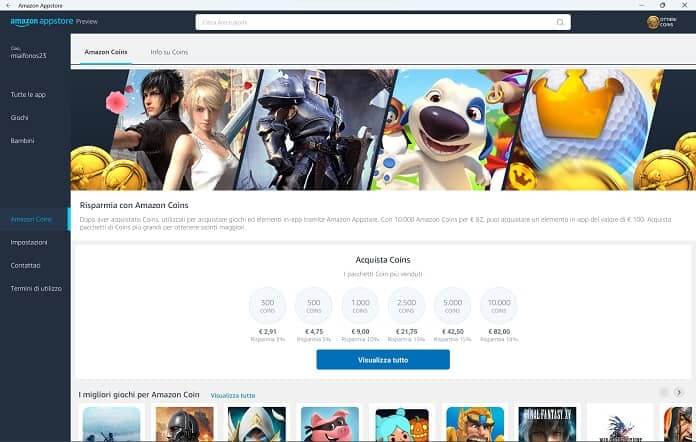Click the € 2,91 price
696x442 pixels.
(267, 332)
